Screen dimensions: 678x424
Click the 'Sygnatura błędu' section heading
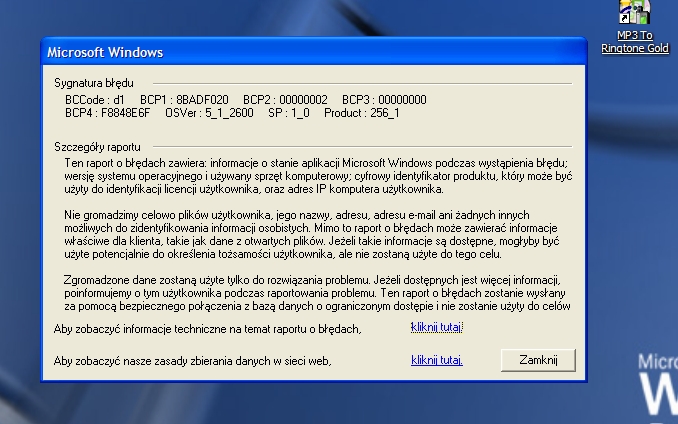(x=93, y=83)
